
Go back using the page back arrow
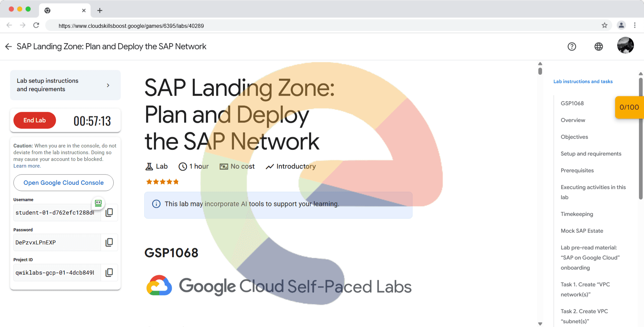click(x=9, y=47)
